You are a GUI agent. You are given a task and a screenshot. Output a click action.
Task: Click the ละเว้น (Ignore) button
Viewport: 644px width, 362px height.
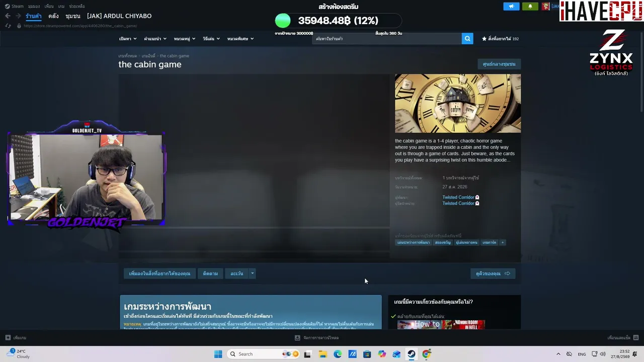coord(236,274)
